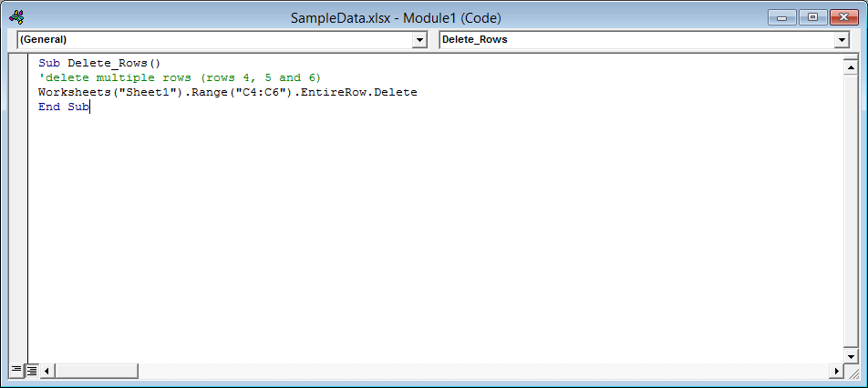This screenshot has height=388, width=868.
Task: Click the horizontal scrollbar left arrow
Action: (x=47, y=371)
